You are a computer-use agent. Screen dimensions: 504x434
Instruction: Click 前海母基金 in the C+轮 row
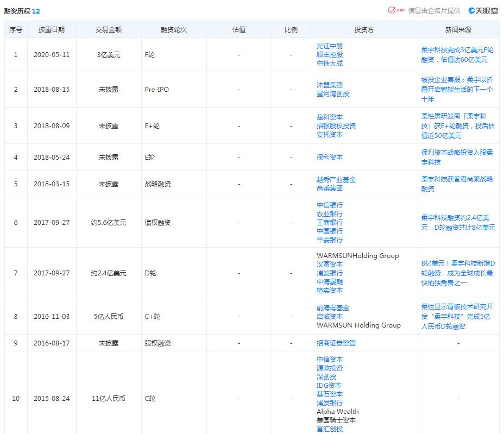(x=332, y=307)
